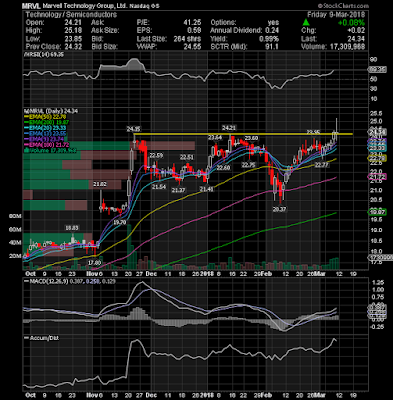
Task: Click the Friday 9-Mar-2018 date label
Action: 336,15
